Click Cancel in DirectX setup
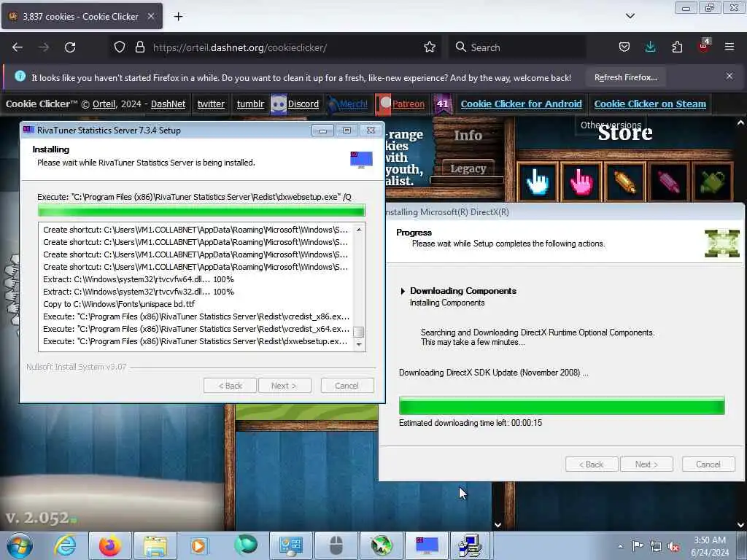Viewport: 747px width, 560px height. click(708, 464)
